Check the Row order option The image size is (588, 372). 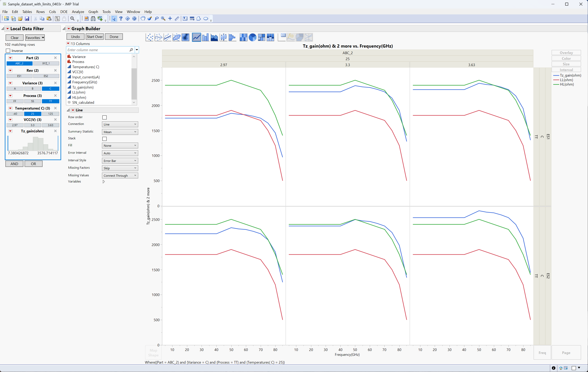[104, 118]
